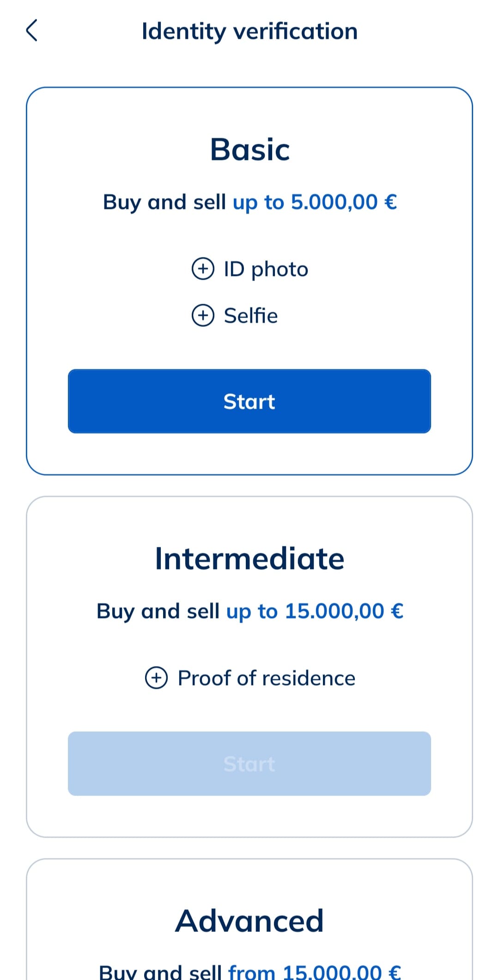Image resolution: width=499 pixels, height=980 pixels.
Task: Expand the Selfie plus icon
Action: (203, 315)
